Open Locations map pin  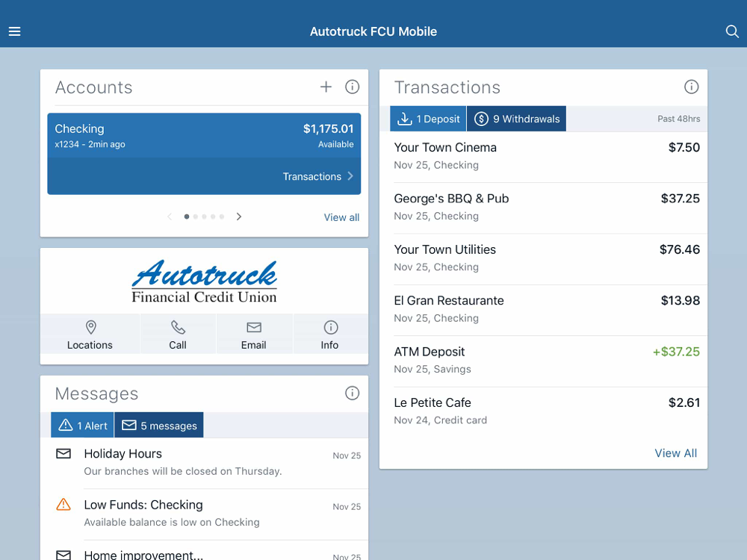[x=90, y=334]
